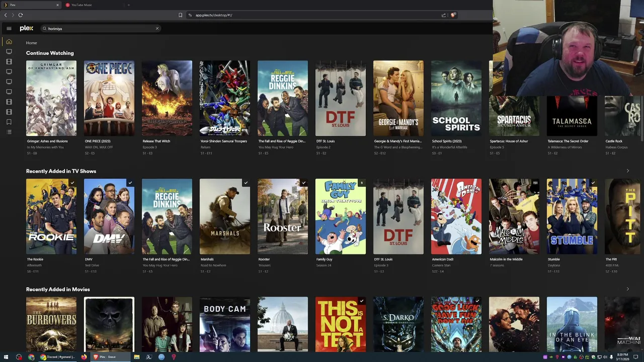The height and width of the screenshot is (362, 644).
Task: Click the Plex logo
Action: click(x=27, y=29)
